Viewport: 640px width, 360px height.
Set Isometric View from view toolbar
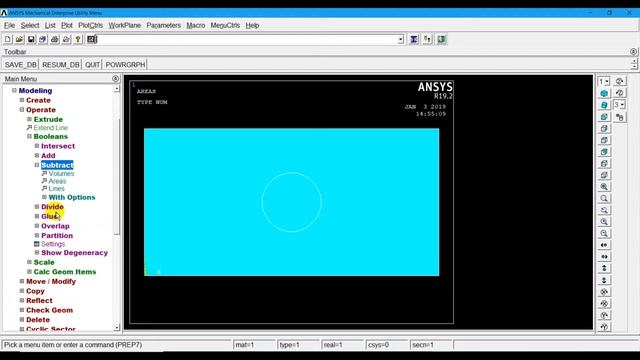coord(604,93)
